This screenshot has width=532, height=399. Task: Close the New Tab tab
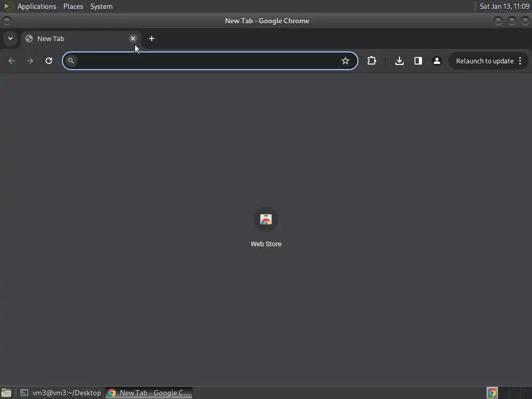[133, 38]
